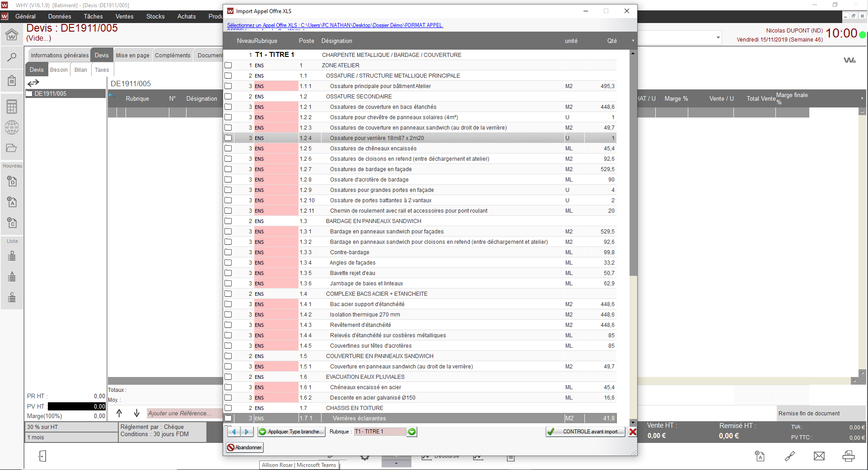
Task: Click the scroll up arrow of import list
Action: click(x=633, y=53)
